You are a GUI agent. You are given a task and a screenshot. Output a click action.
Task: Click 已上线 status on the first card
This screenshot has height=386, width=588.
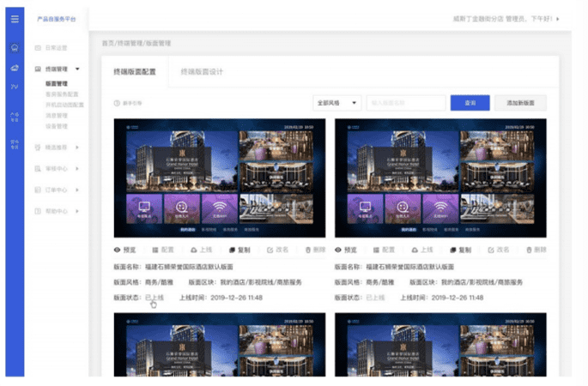pos(155,298)
